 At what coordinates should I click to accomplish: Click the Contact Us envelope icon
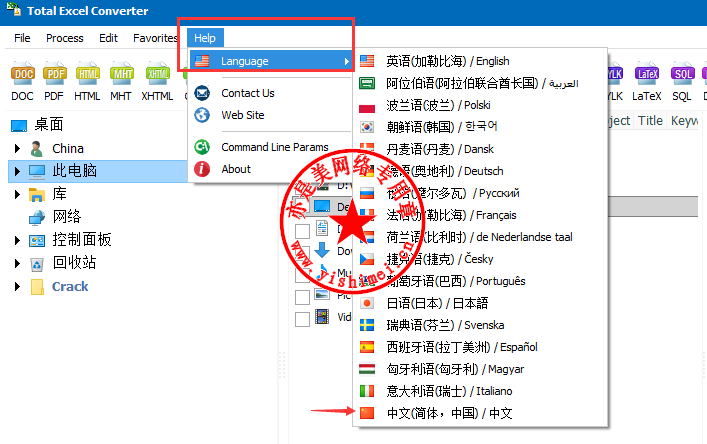tap(202, 93)
